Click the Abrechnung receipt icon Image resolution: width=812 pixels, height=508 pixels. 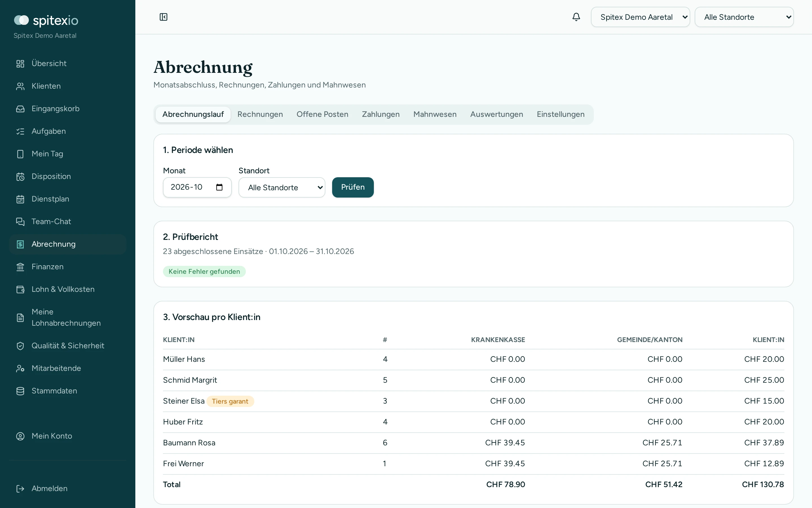point(20,244)
